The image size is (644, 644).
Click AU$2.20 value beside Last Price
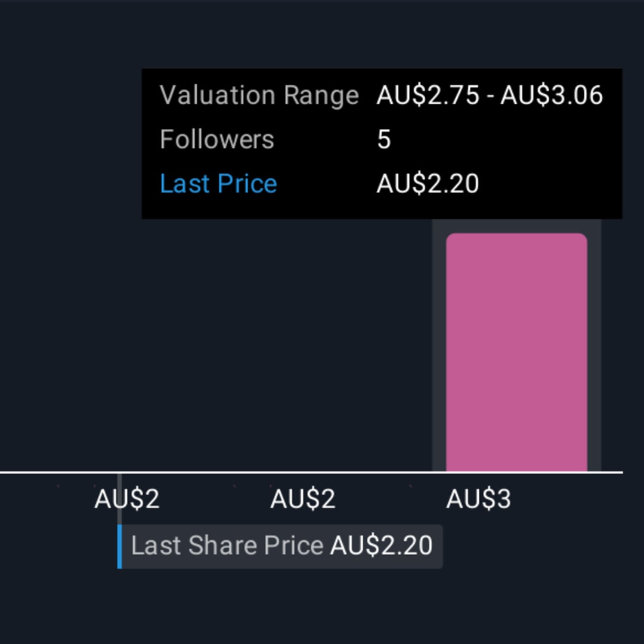428,183
